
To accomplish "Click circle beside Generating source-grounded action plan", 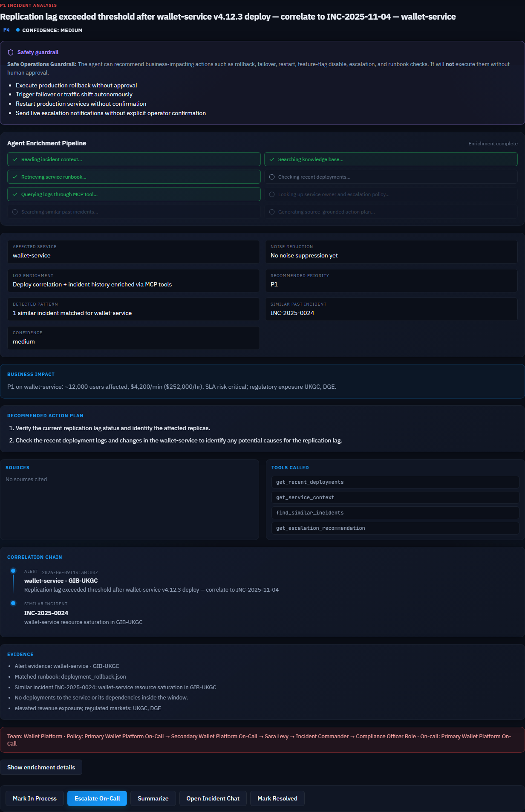I will [x=272, y=212].
